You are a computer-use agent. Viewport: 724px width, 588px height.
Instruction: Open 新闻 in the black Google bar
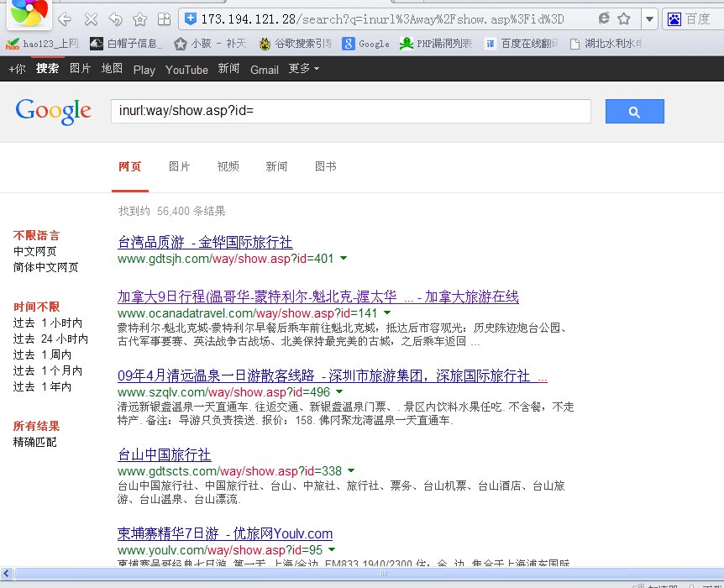(x=229, y=69)
